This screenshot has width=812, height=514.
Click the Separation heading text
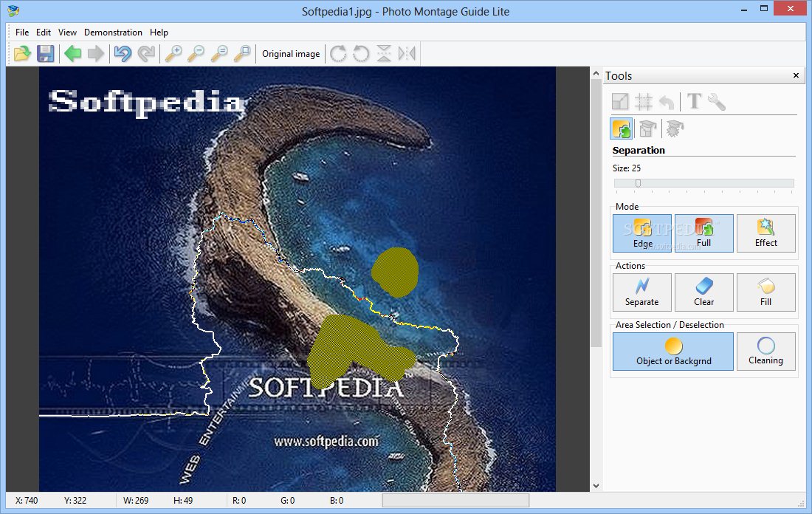click(639, 150)
